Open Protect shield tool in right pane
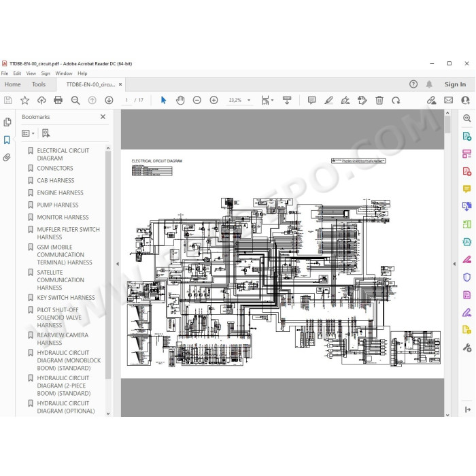The height and width of the screenshot is (476, 476). (x=466, y=277)
